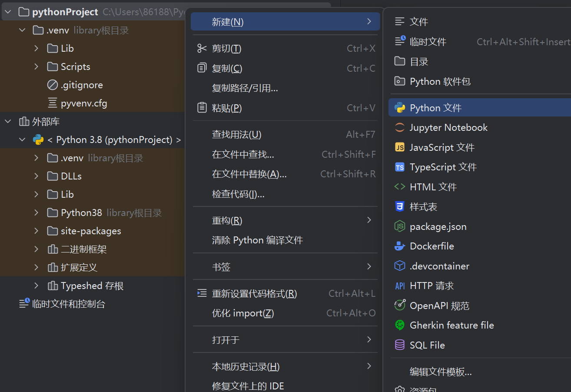Select 清除 Python 编译文件
571x392 pixels.
click(x=285, y=240)
